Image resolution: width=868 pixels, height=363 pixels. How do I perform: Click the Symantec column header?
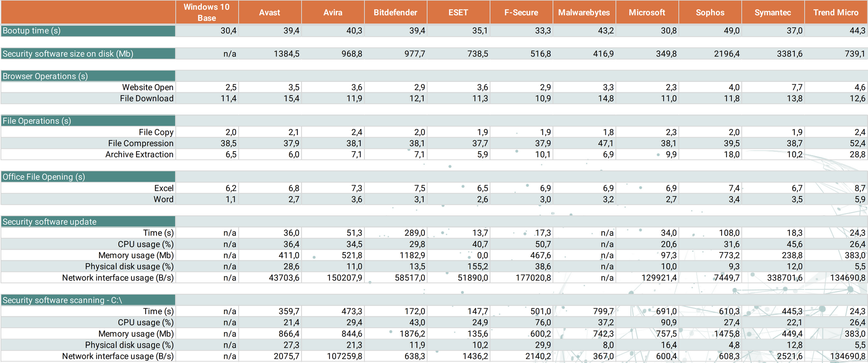(773, 12)
